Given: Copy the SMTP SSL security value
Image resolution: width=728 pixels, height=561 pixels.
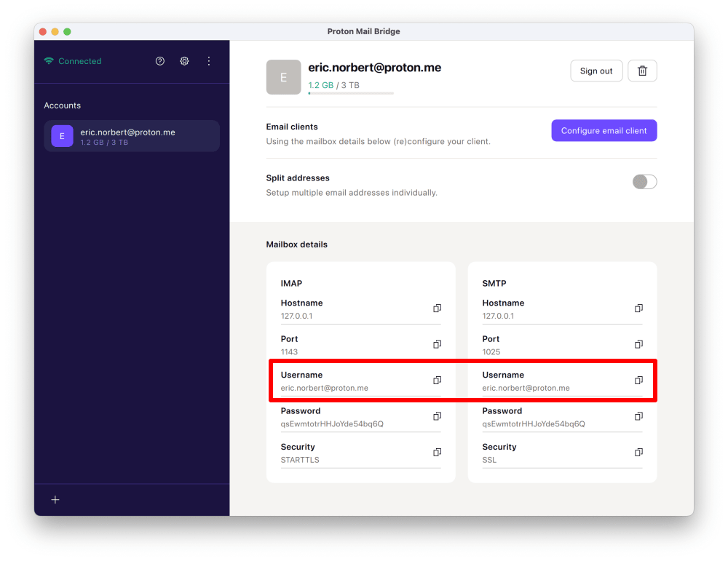Looking at the screenshot, I should 638,452.
